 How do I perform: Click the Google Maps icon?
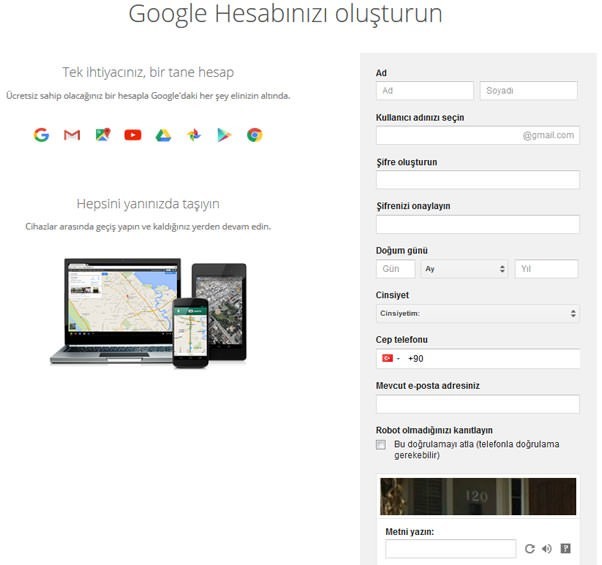click(x=103, y=135)
